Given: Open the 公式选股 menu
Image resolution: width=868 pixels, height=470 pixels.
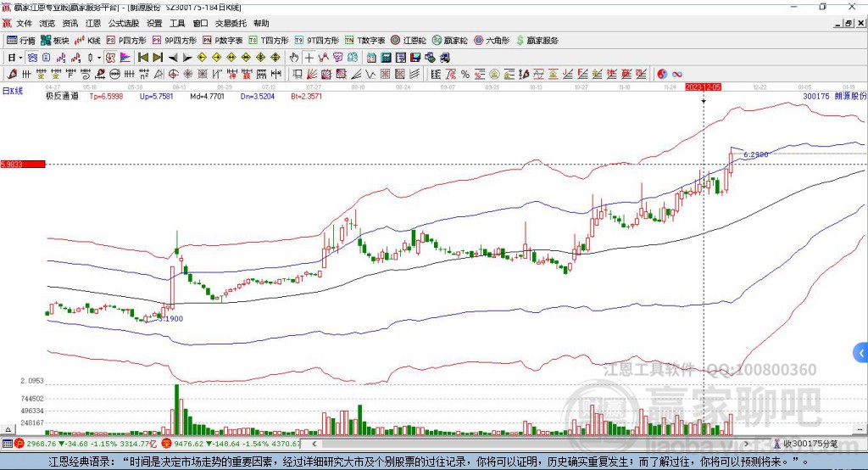Looking at the screenshot, I should coord(124,23).
